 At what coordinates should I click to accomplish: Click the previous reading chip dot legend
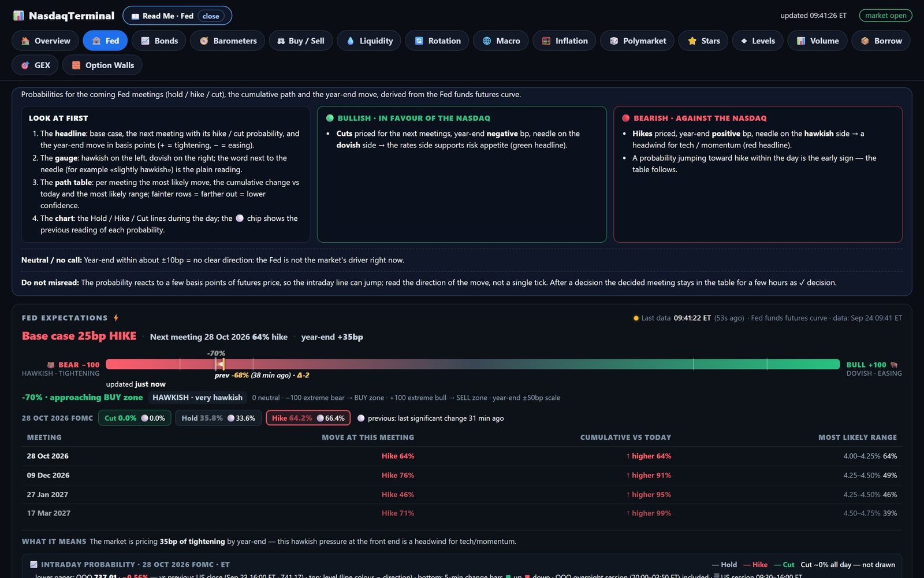click(x=361, y=418)
